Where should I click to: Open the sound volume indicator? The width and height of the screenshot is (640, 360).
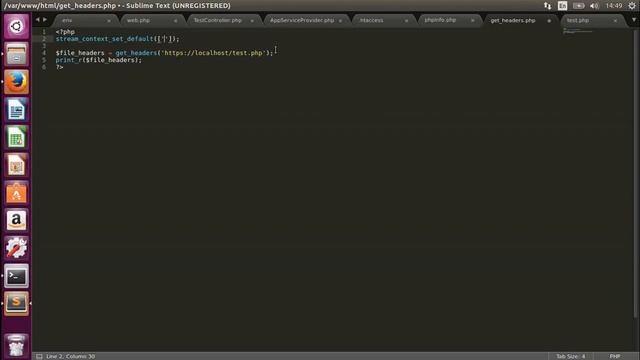(594, 6)
